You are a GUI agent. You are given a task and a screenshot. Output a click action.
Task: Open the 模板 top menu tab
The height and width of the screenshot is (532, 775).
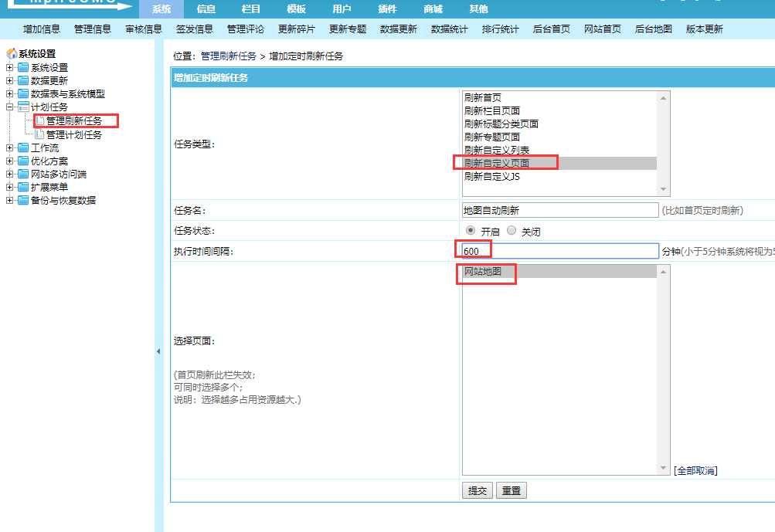point(296,9)
